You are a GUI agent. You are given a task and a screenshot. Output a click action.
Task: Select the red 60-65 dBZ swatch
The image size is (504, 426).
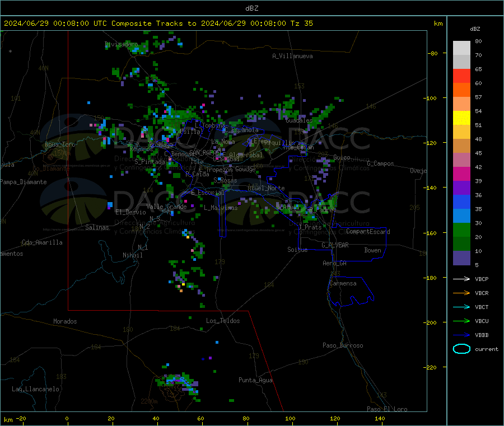[x=461, y=76]
